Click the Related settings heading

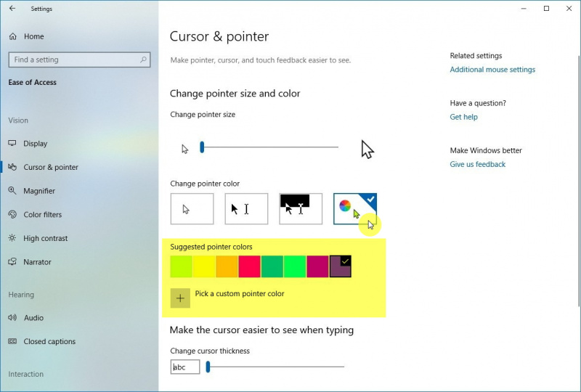(476, 56)
